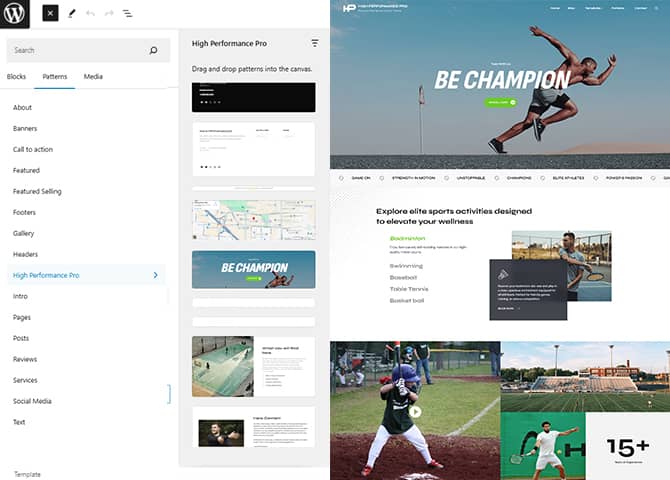Viewport: 670px width, 480px height.
Task: Select the map pattern thumbnail
Action: pyautogui.click(x=253, y=219)
